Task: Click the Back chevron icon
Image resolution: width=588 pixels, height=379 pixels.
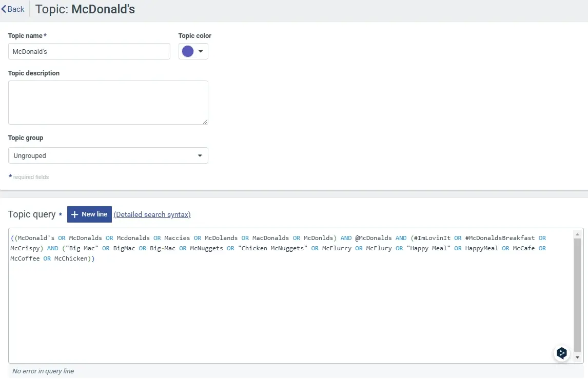Action: pos(4,8)
